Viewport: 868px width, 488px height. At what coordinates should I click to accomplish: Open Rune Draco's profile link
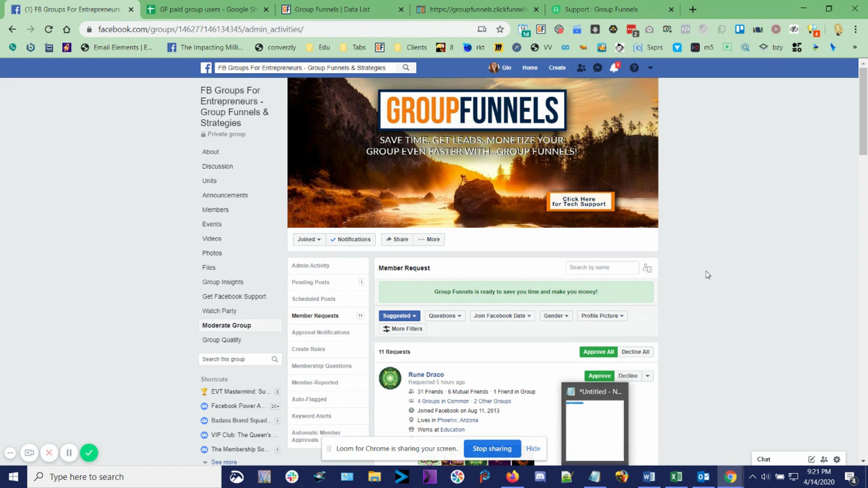click(x=426, y=374)
